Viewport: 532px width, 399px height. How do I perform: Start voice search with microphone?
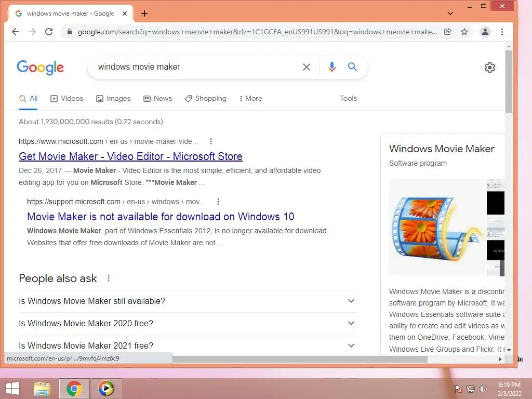point(332,67)
